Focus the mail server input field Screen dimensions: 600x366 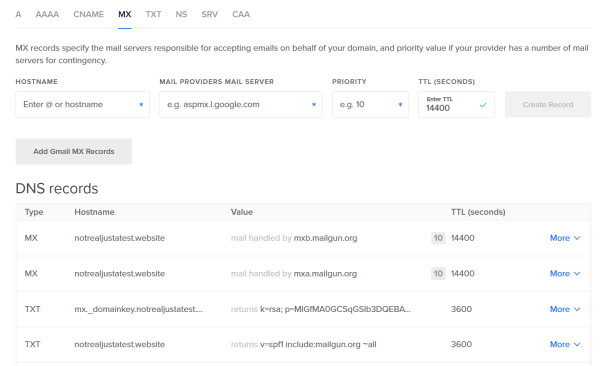click(x=241, y=105)
